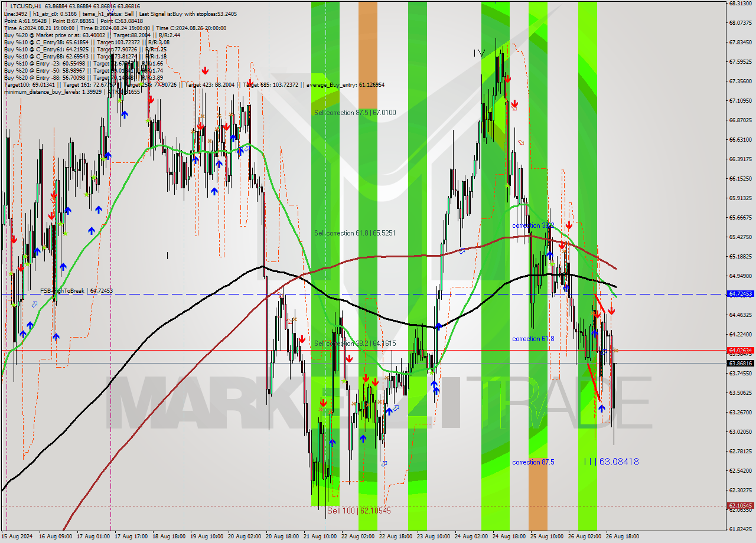Click the '25 Aug 10:00' time axis label

click(548, 537)
